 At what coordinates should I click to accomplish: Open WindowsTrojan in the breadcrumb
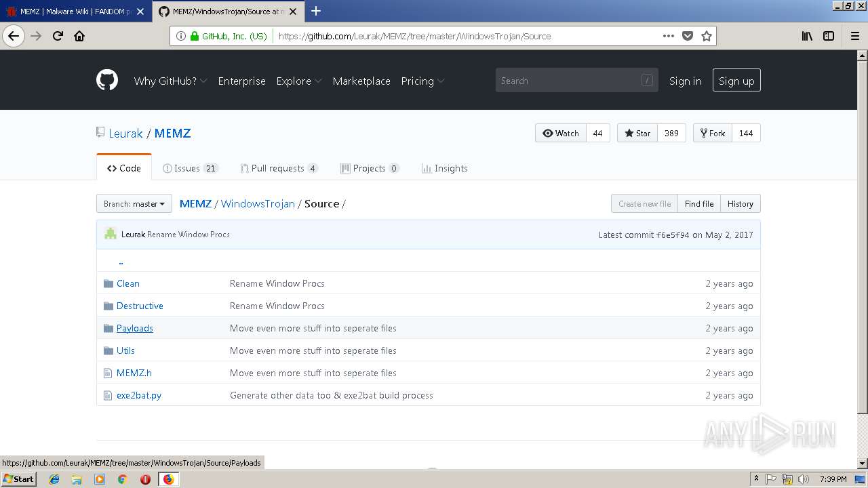258,203
